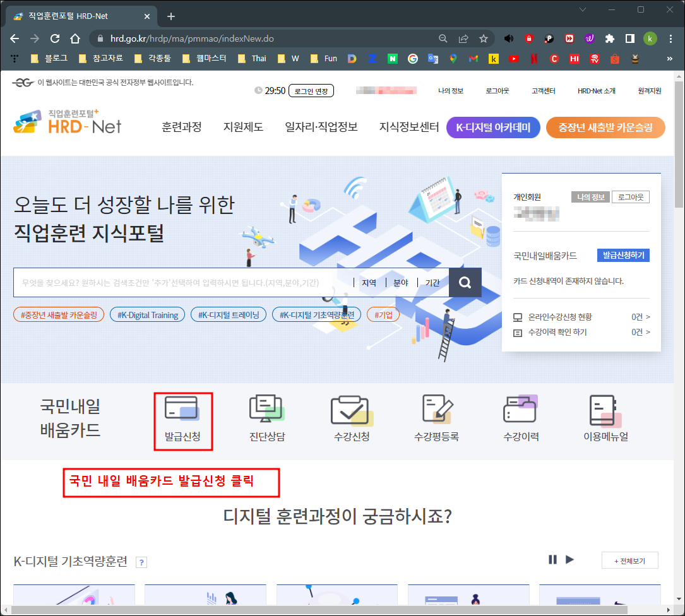The image size is (685, 616).
Task: Click the 온라인수강신청 현황 monitor icon
Action: pos(518,317)
